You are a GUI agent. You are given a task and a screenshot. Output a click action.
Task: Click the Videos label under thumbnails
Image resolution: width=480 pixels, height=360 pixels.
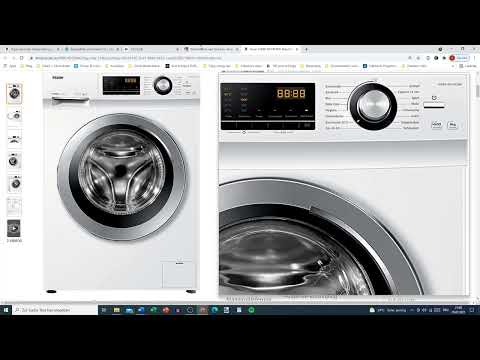[14, 240]
